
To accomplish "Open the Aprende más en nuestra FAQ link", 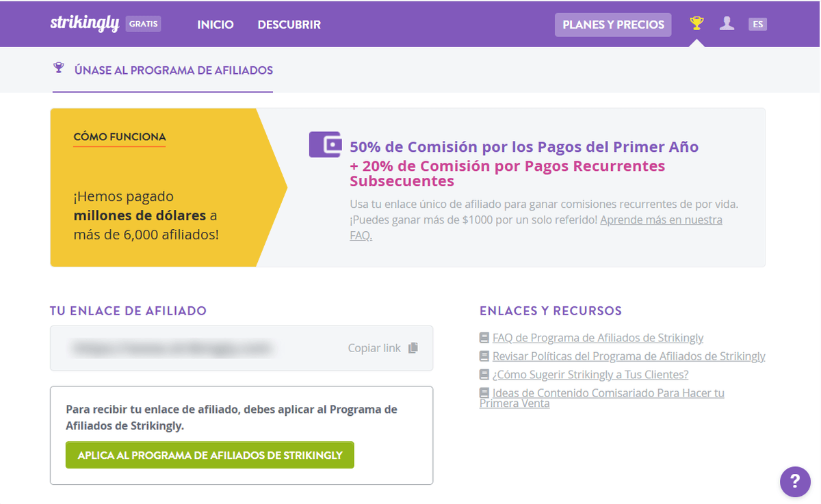I will 660,220.
